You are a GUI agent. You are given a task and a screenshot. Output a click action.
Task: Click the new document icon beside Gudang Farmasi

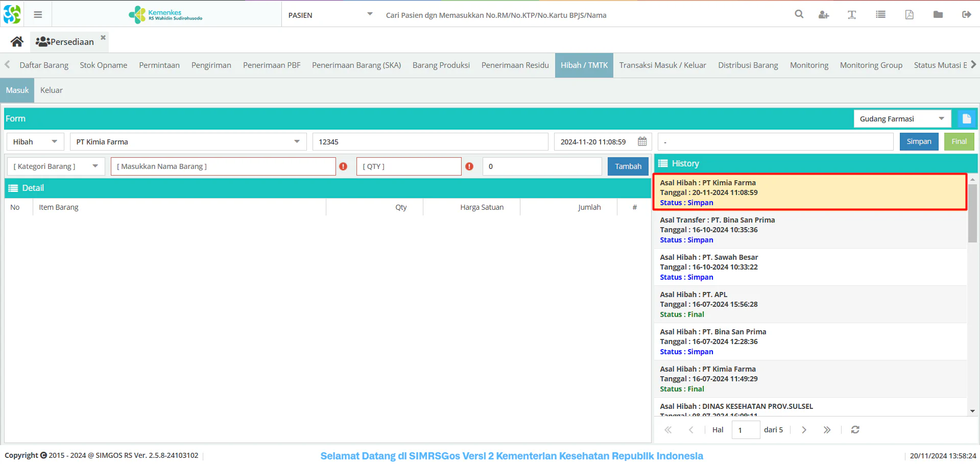(966, 119)
